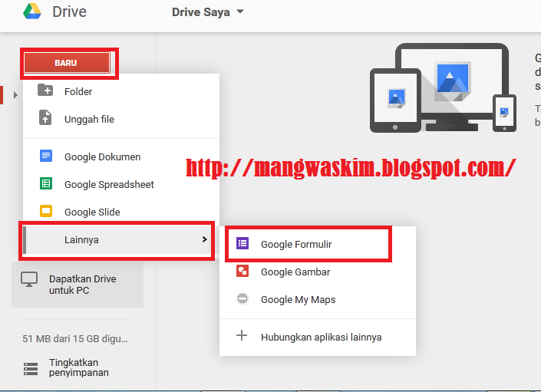Expand the sidebar tree arrow
The width and height of the screenshot is (541, 392).
tap(15, 95)
